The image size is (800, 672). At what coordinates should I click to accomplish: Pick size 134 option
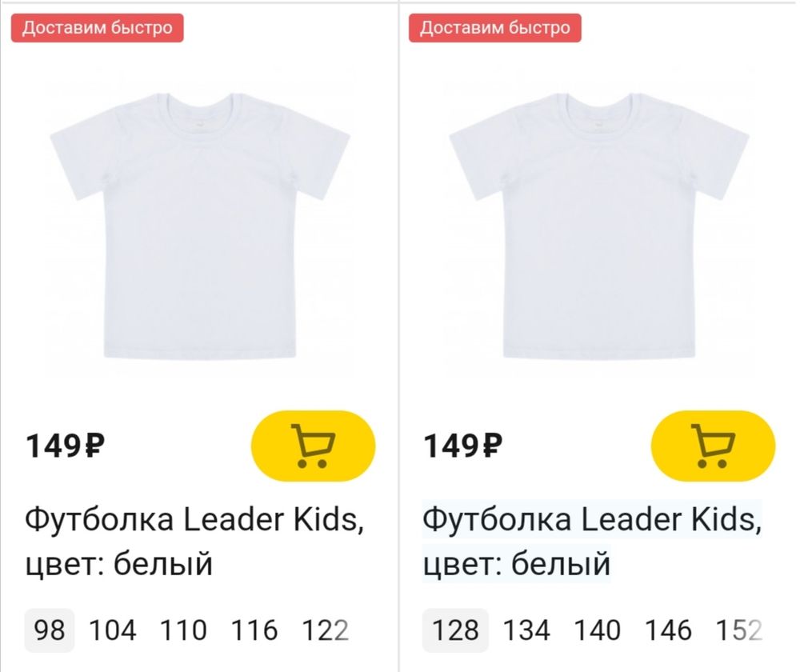pos(526,630)
